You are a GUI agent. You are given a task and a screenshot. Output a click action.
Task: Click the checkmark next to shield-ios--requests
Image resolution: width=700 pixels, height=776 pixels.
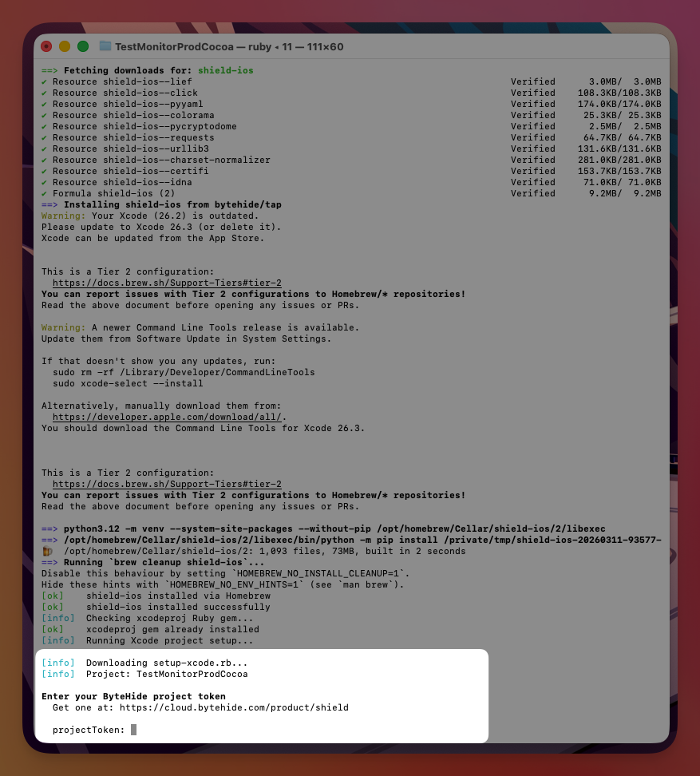pos(44,137)
